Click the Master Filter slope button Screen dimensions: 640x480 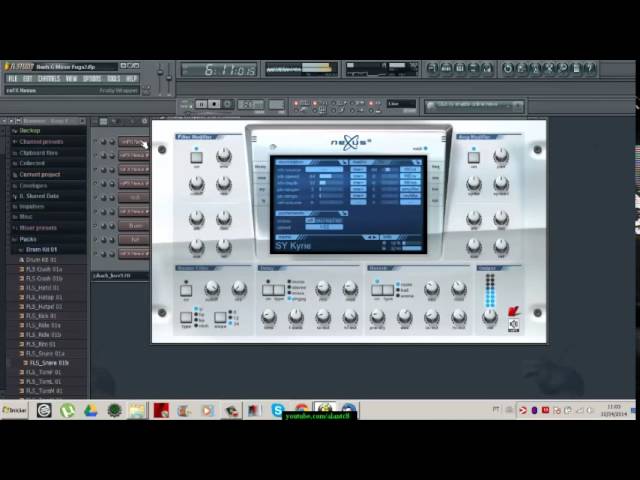220,318
